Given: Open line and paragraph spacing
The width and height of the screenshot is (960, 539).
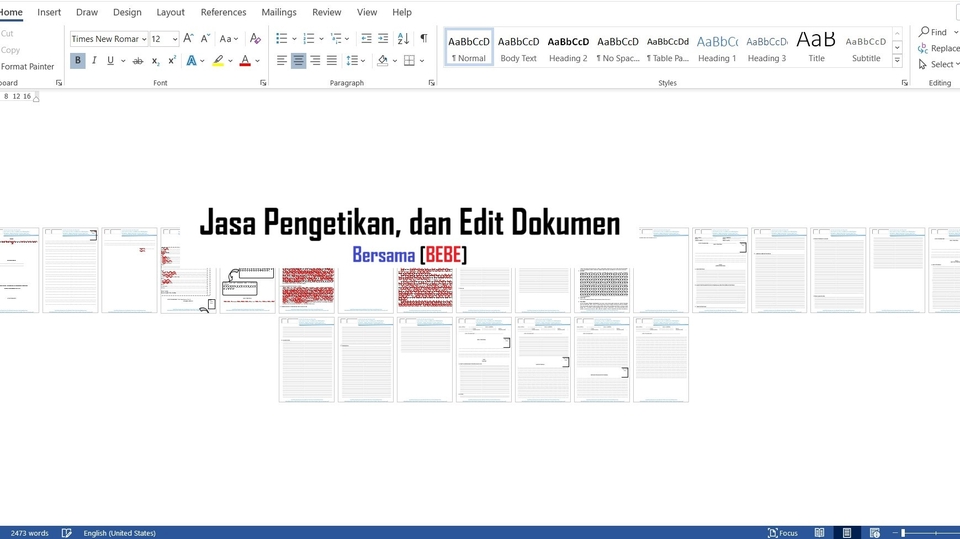Looking at the screenshot, I should pyautogui.click(x=352, y=61).
